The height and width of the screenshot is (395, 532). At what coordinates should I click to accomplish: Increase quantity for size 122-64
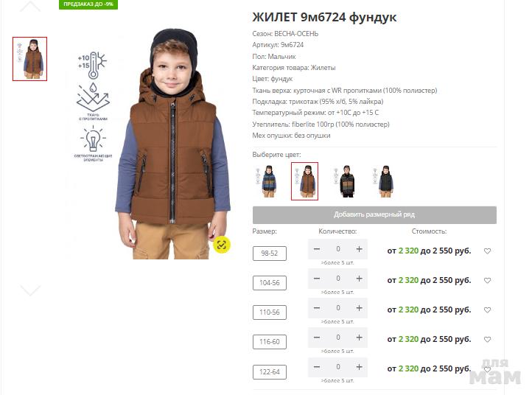tap(359, 367)
